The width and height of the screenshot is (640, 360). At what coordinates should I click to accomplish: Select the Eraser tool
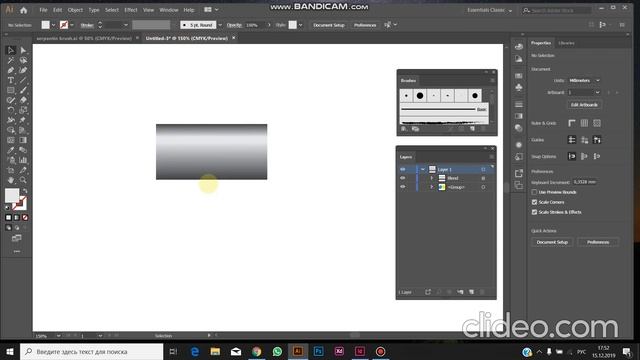[23, 100]
